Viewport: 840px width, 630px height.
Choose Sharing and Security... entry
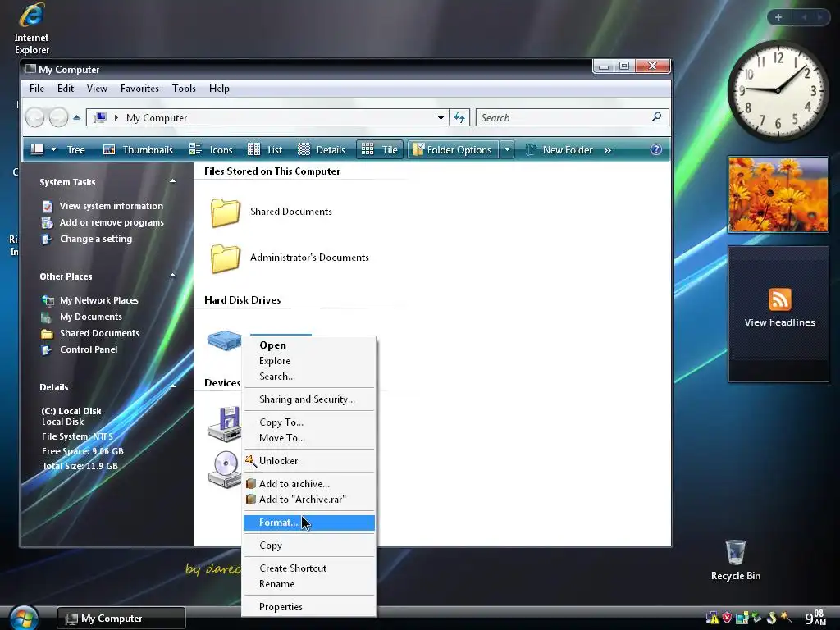(x=309, y=399)
